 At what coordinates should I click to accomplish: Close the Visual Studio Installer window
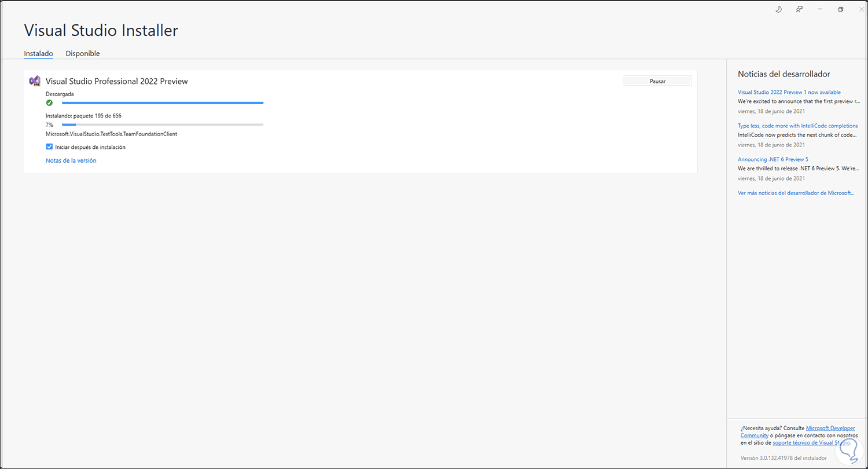coord(861,9)
